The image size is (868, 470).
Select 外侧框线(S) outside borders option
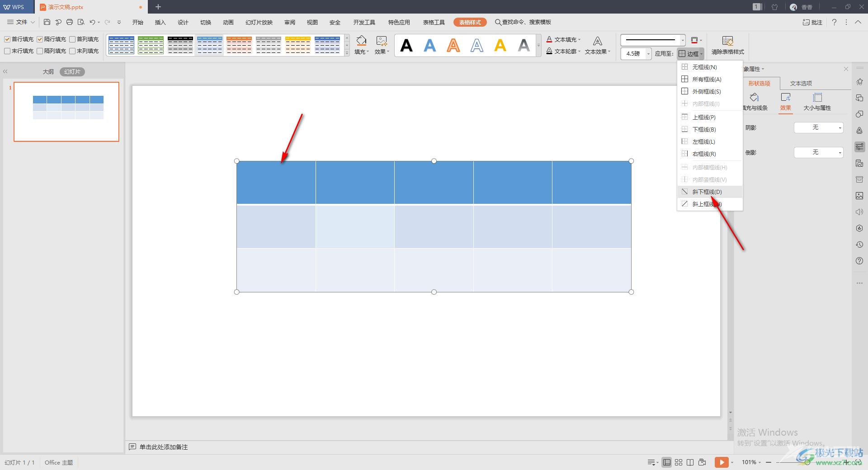tap(710, 91)
